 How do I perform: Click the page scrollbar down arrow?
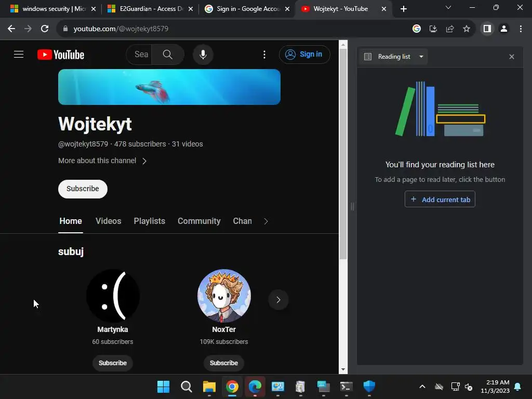pyautogui.click(x=343, y=369)
